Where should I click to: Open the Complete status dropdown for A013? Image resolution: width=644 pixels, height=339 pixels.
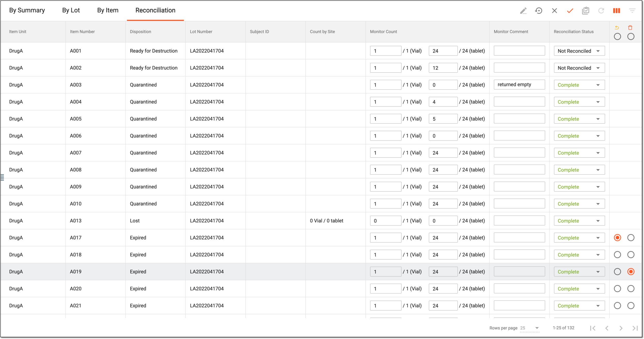coord(579,221)
